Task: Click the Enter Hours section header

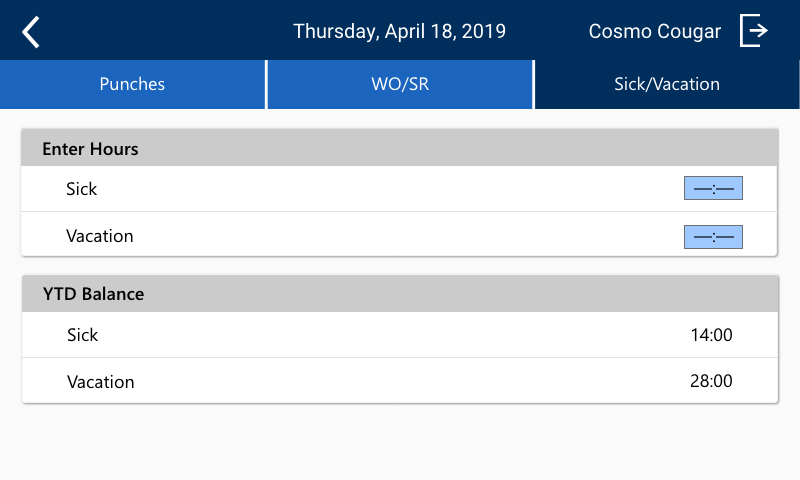Action: tap(399, 148)
